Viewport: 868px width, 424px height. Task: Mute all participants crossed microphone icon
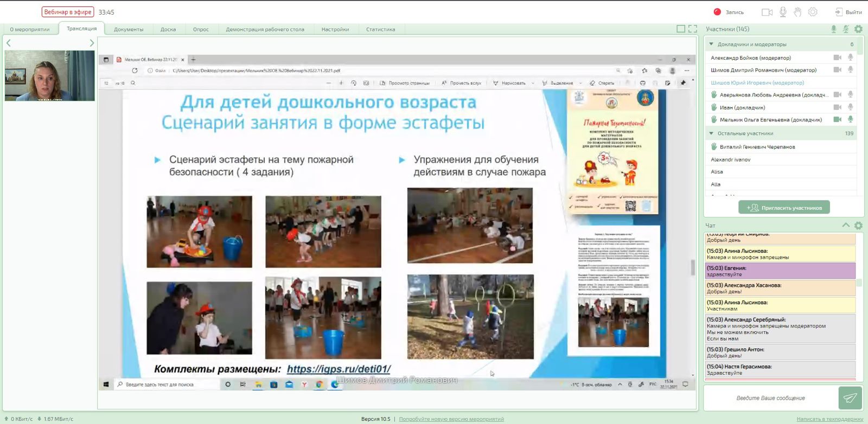coord(846,29)
